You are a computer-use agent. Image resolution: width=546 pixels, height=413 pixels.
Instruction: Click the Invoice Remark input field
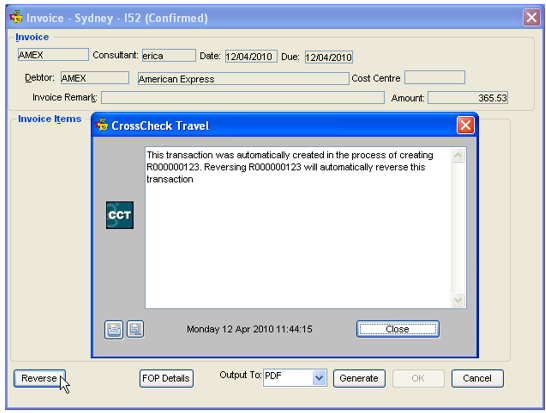coord(243,98)
